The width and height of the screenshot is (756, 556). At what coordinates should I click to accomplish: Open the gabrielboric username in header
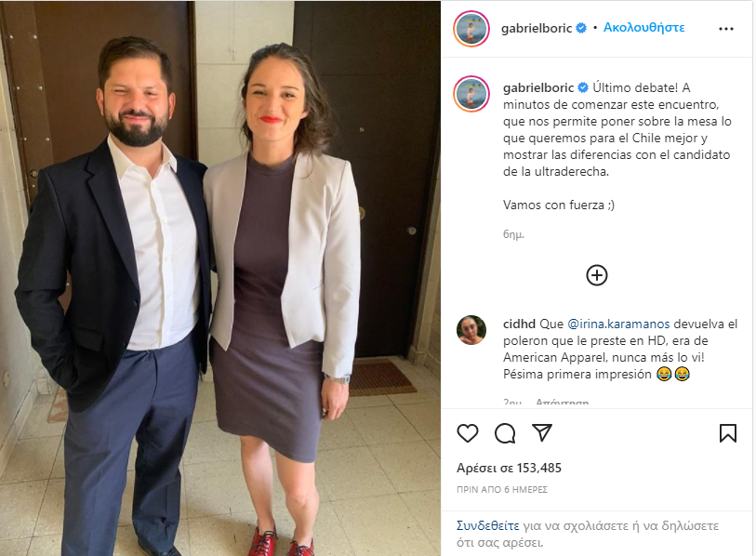coord(537,29)
